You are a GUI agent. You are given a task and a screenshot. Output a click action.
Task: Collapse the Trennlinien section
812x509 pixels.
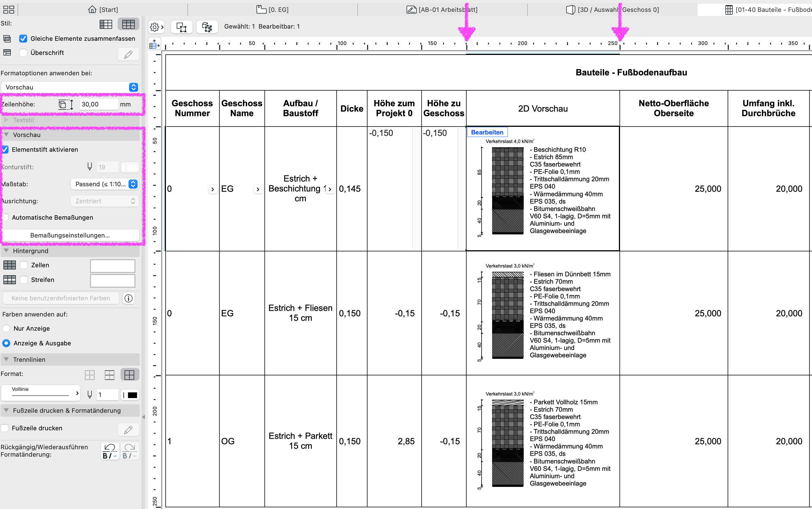coord(6,360)
